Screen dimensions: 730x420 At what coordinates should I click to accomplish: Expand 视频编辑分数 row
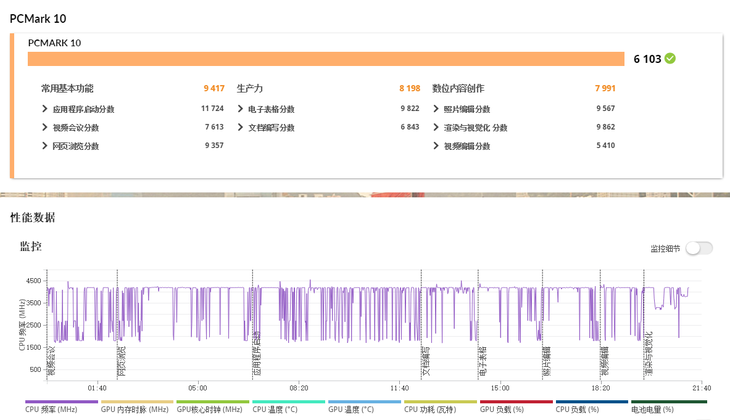click(x=437, y=146)
